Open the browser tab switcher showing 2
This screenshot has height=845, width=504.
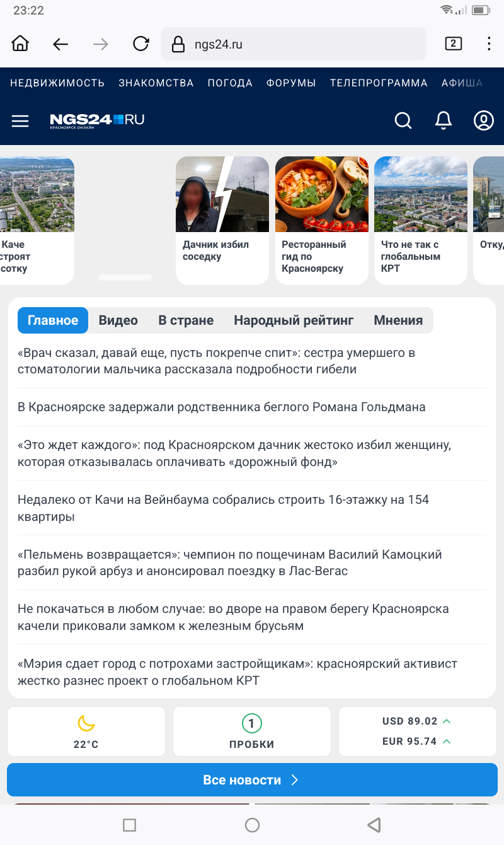tap(453, 44)
